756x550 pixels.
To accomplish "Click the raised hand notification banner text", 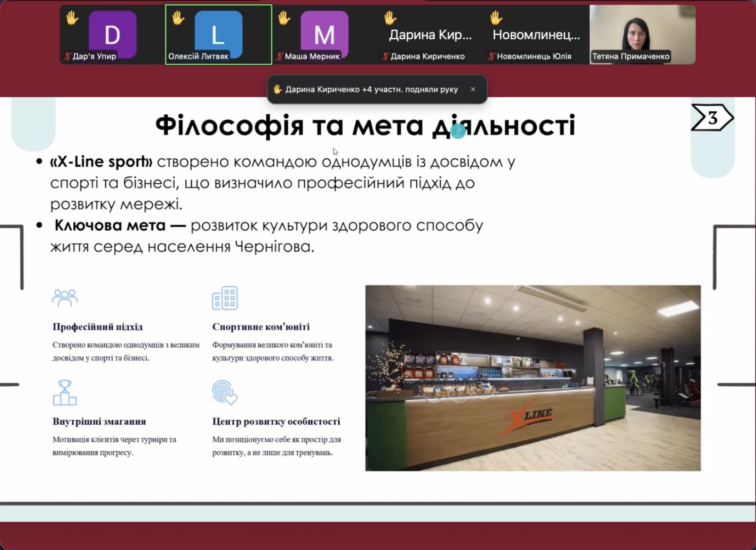I will tap(371, 89).
